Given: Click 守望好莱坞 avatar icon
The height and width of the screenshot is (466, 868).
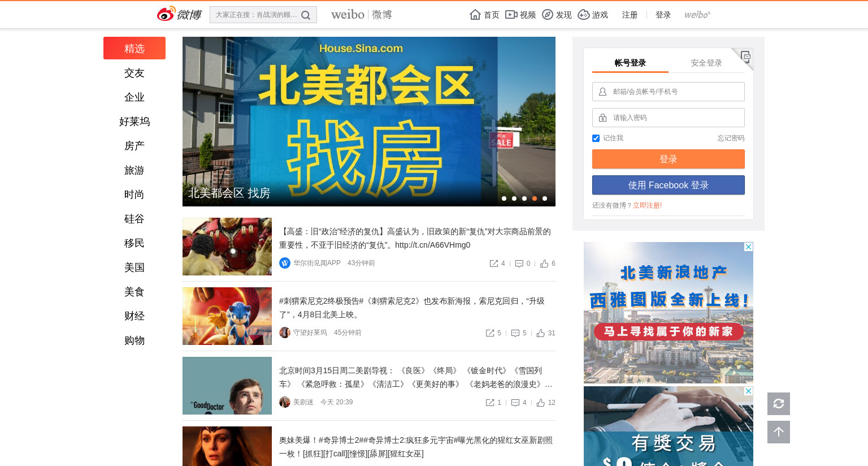Looking at the screenshot, I should pyautogui.click(x=285, y=333).
